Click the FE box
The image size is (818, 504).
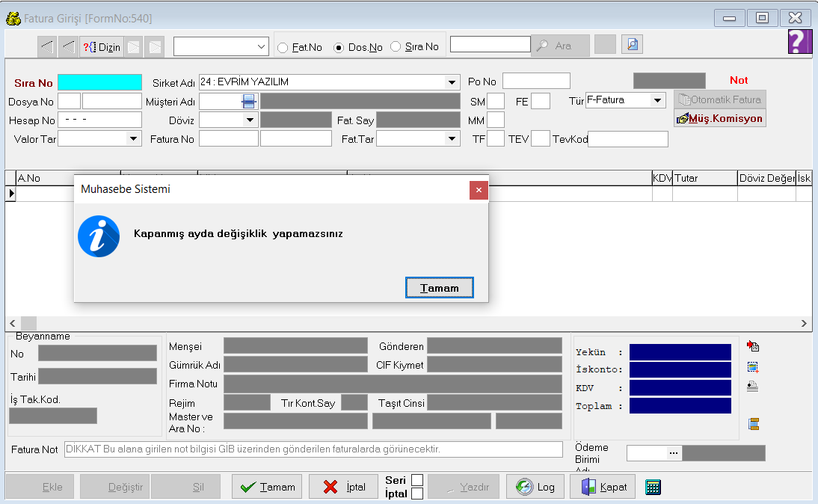[x=541, y=101]
